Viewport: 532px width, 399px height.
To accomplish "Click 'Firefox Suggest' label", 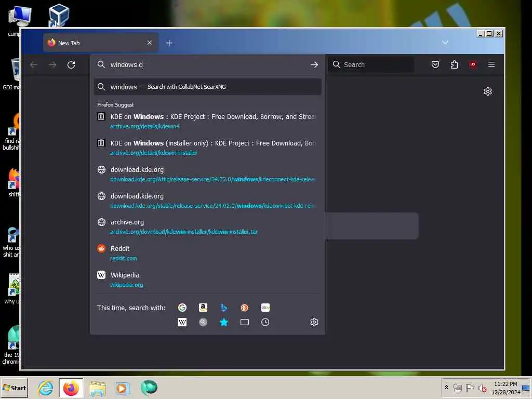I will click(115, 104).
